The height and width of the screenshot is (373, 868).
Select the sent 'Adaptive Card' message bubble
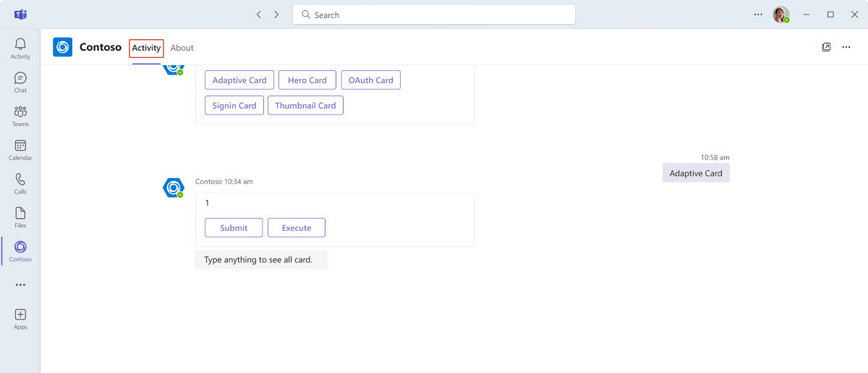click(696, 173)
